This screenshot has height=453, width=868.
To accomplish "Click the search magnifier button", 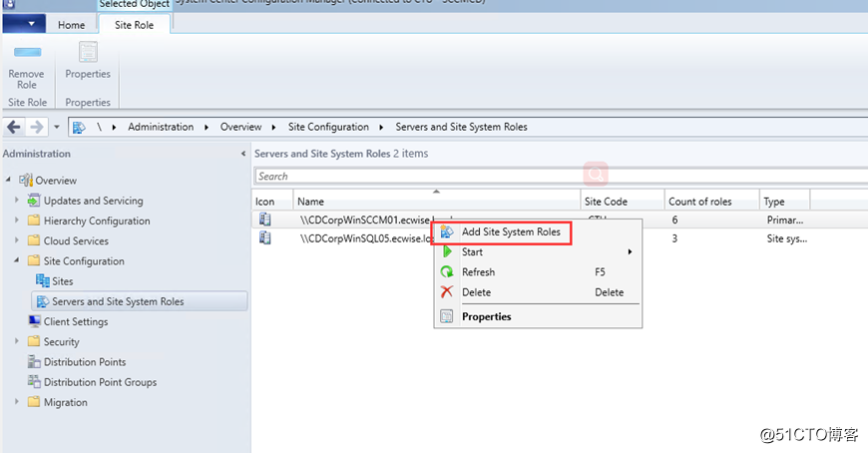I will coord(596,175).
